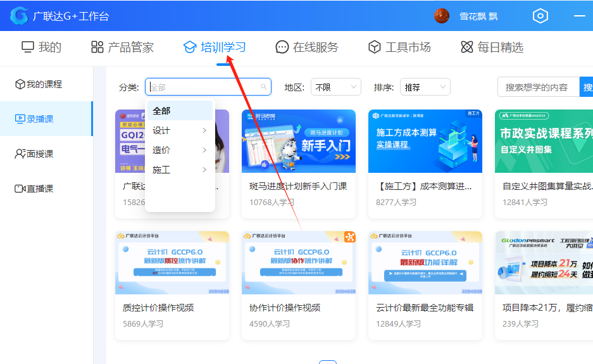Click the blue search button

(587, 87)
